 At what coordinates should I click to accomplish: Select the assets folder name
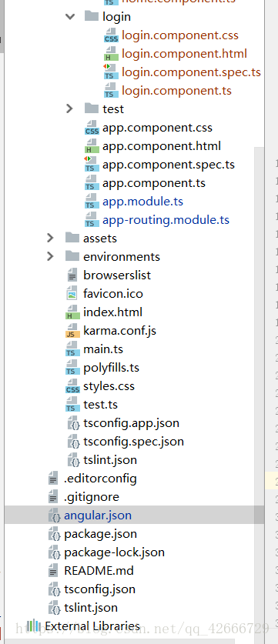100,239
